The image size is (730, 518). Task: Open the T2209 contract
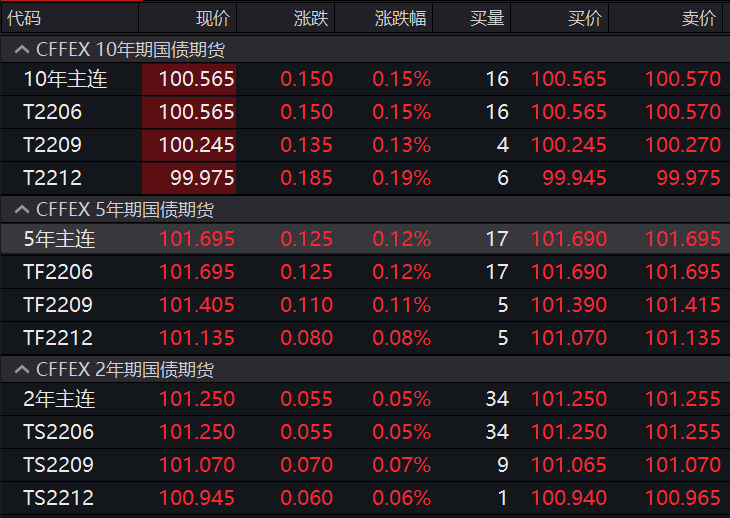[52, 145]
